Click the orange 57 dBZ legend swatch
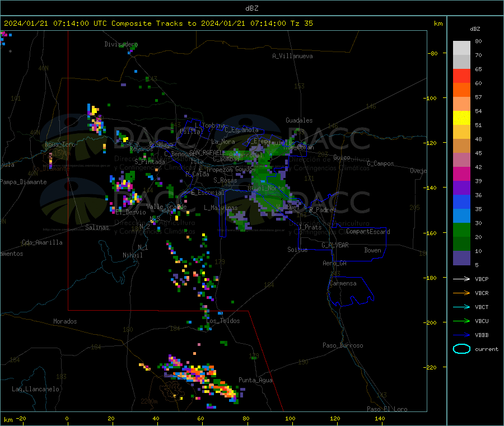504x426 pixels. 461,90
